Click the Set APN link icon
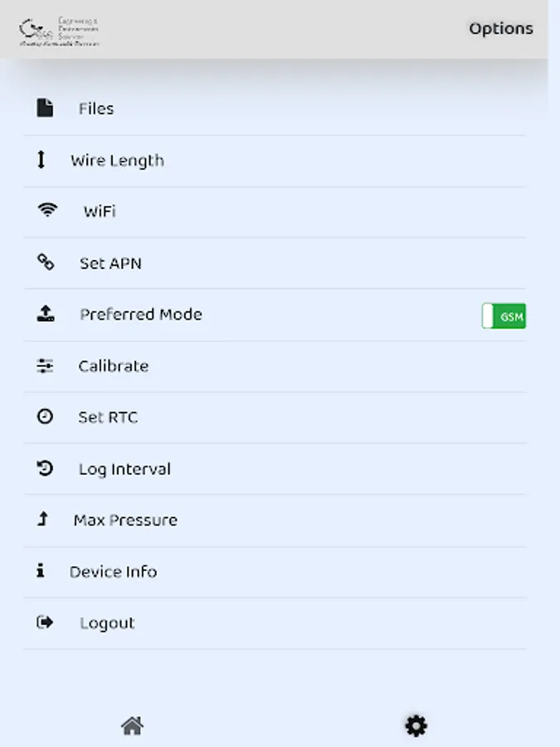Viewport: 560px width, 747px height. tap(45, 261)
